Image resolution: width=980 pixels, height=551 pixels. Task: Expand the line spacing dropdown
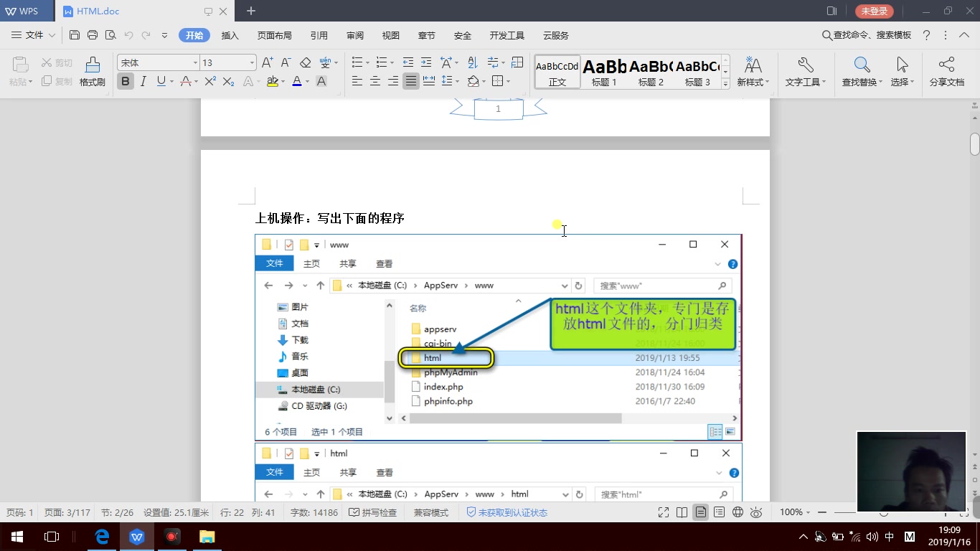[x=457, y=81]
